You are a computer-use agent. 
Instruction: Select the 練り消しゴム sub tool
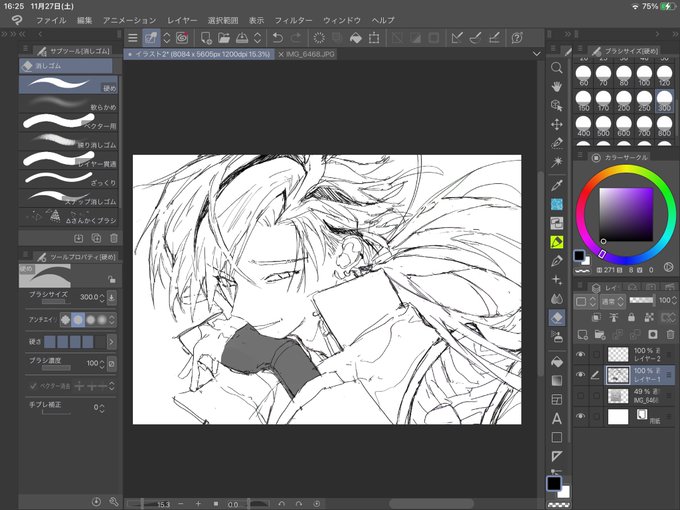pos(69,141)
